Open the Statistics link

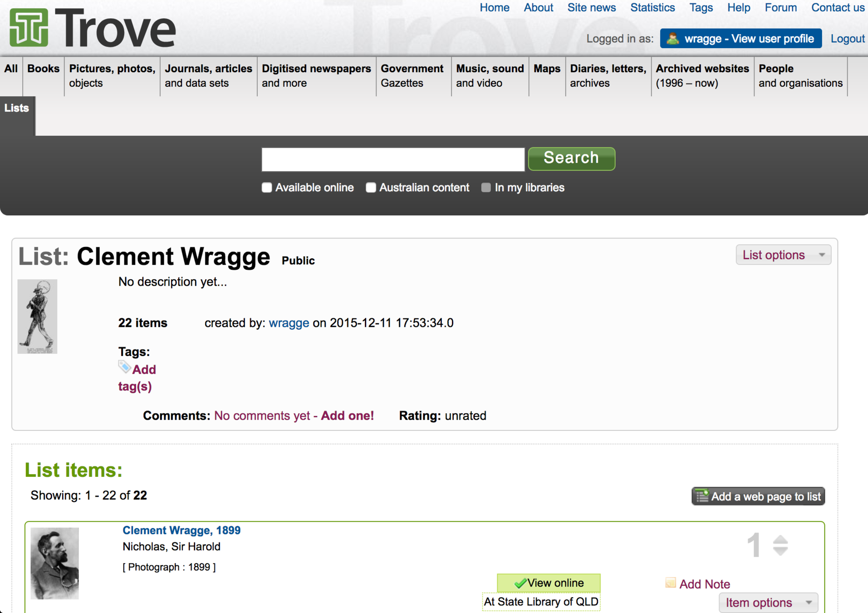(x=652, y=8)
